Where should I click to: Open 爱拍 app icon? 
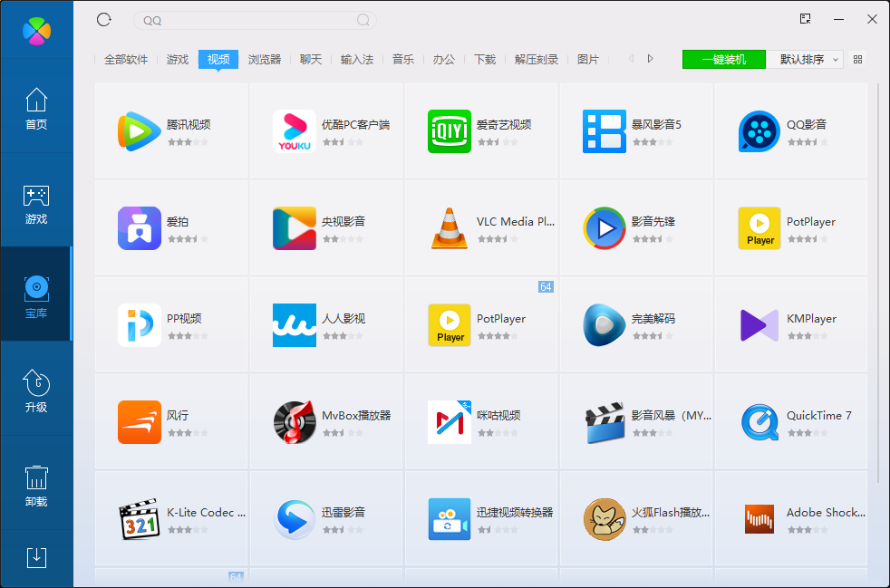tap(139, 228)
